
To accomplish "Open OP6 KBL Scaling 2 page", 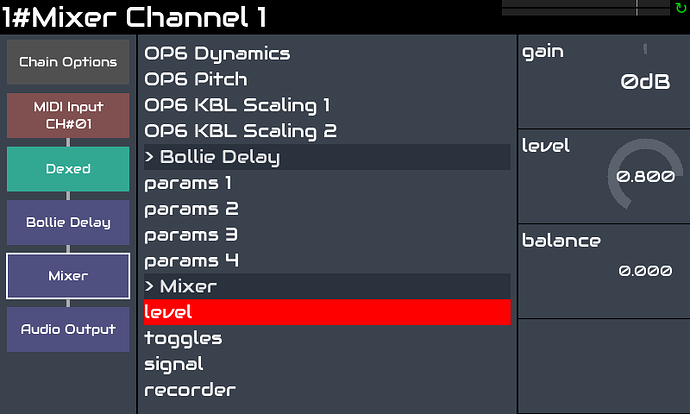I will [327, 131].
